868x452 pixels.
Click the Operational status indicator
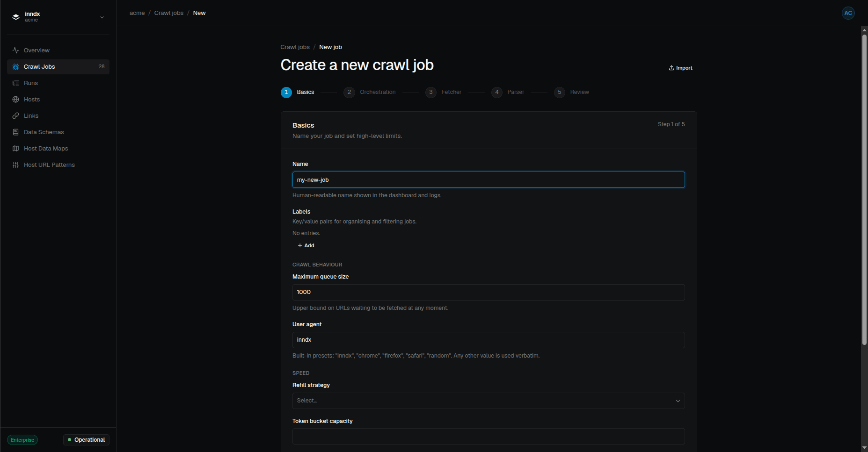[x=86, y=440]
